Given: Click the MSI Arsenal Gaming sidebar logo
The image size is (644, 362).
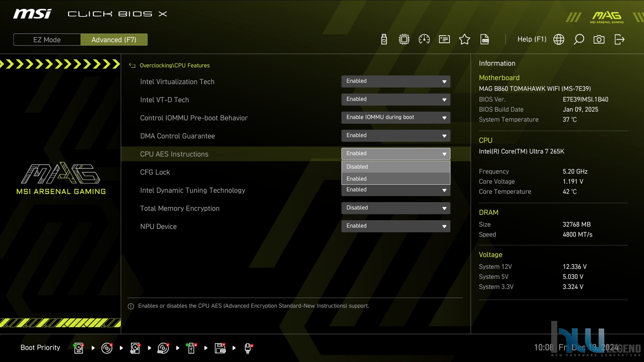Looking at the screenshot, I should tap(61, 178).
